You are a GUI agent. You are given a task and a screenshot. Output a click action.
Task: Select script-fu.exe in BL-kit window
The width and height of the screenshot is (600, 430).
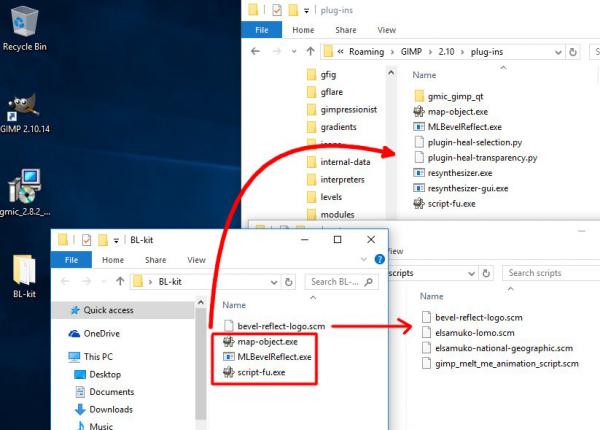pyautogui.click(x=254, y=372)
